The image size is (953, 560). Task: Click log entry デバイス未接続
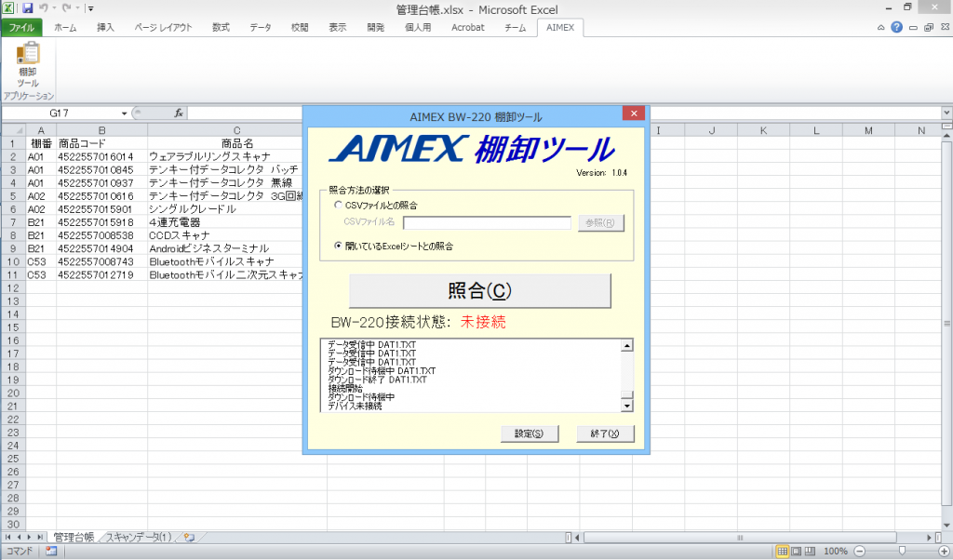355,406
